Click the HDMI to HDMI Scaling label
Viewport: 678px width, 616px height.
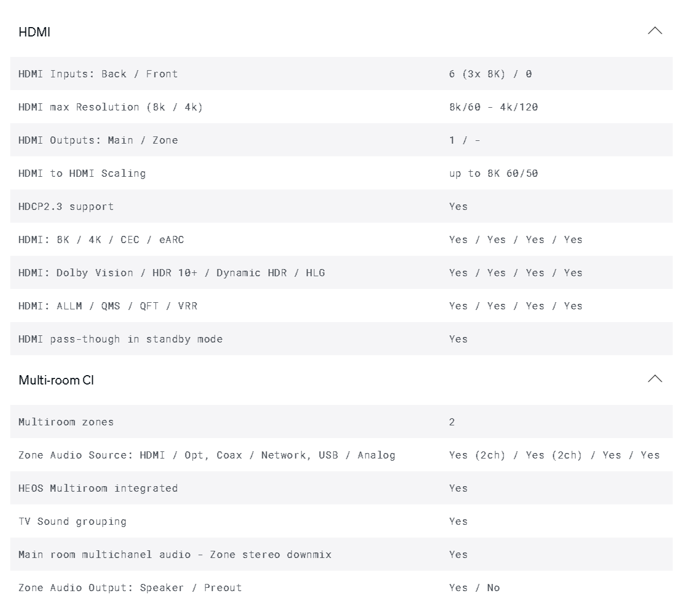pos(82,173)
